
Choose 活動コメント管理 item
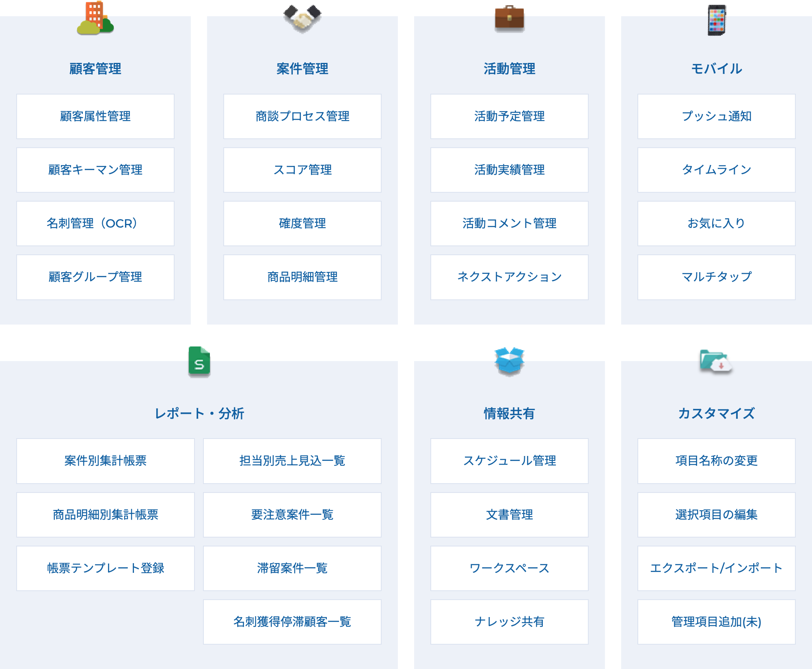pyautogui.click(x=509, y=224)
